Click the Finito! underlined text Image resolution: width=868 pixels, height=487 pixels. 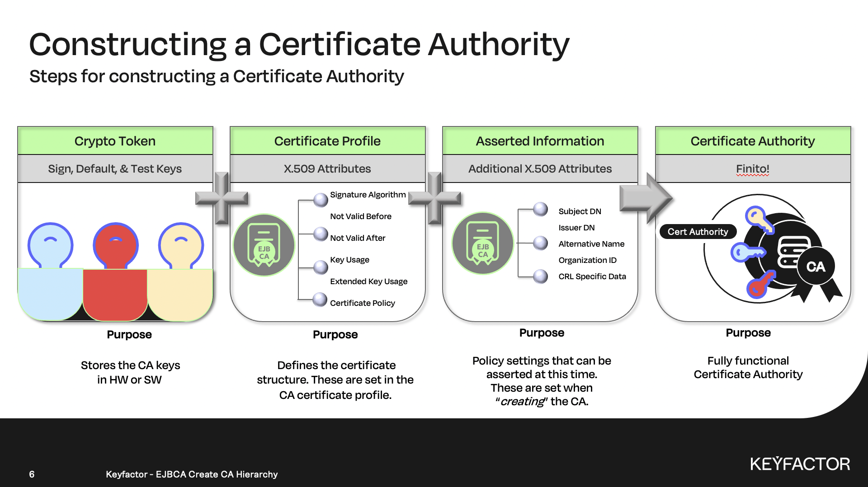pyautogui.click(x=752, y=169)
